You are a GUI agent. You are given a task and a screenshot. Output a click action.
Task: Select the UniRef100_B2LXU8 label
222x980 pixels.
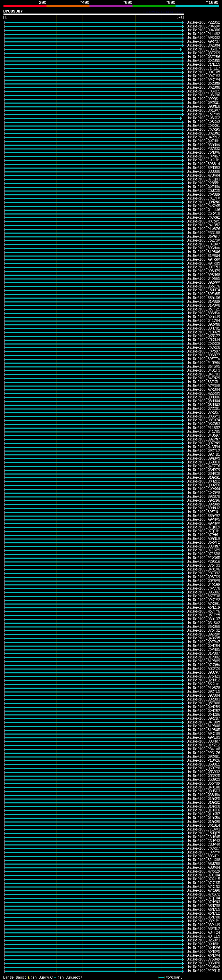(x=203, y=860)
